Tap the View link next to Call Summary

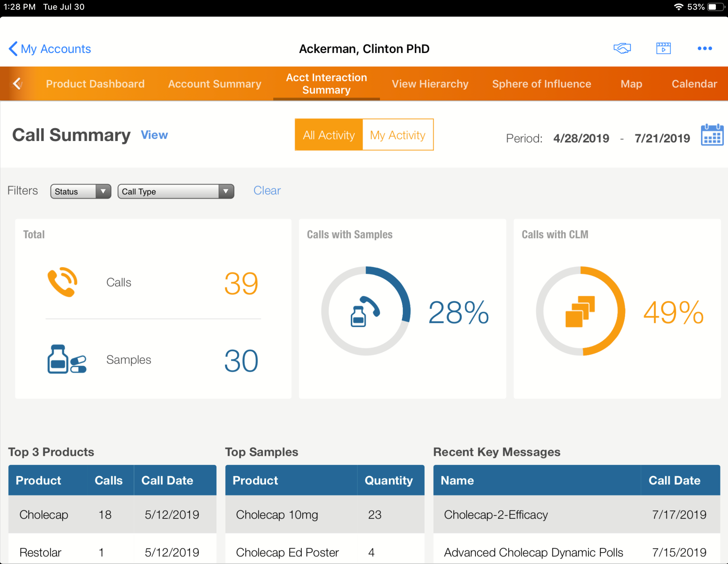154,135
